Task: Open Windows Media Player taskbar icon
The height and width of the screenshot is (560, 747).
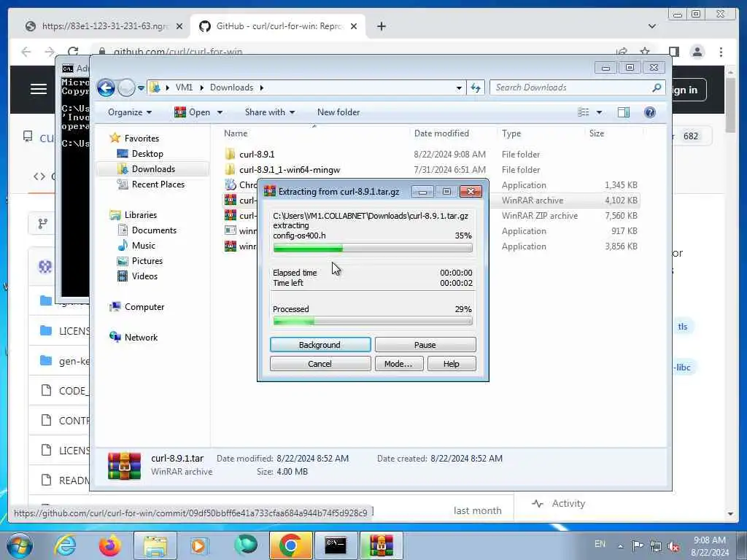Action: (x=199, y=545)
